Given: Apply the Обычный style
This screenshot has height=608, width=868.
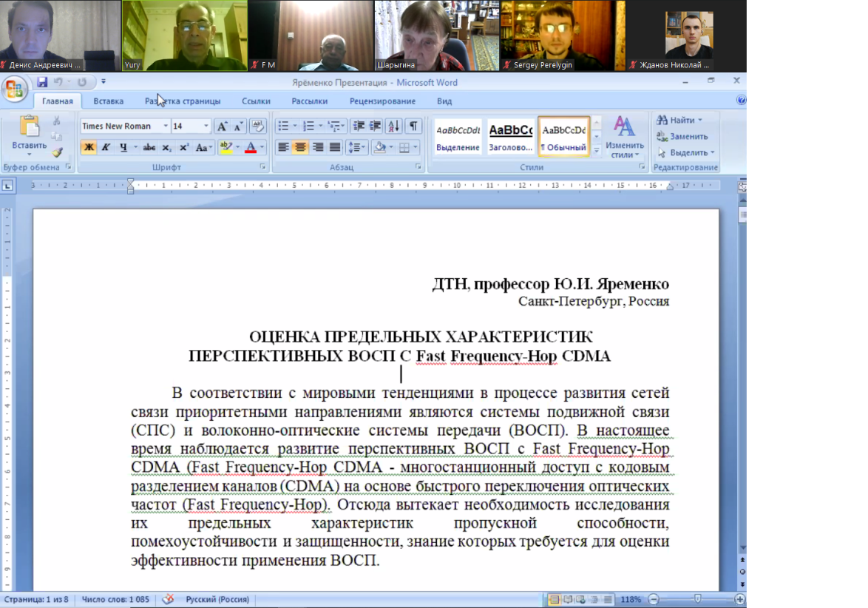Looking at the screenshot, I should [563, 137].
